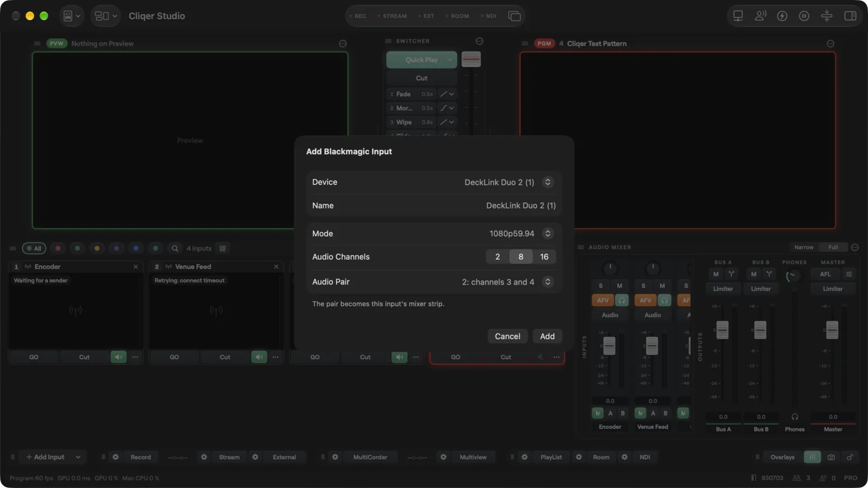Open the search icon in the inputs filter bar
Image resolution: width=868 pixels, height=488 pixels.
[175, 248]
